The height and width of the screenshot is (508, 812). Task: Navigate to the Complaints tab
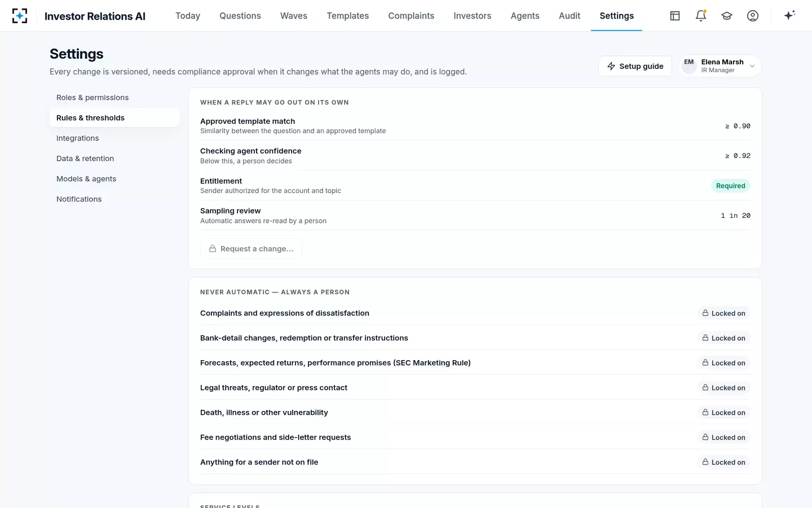click(411, 16)
